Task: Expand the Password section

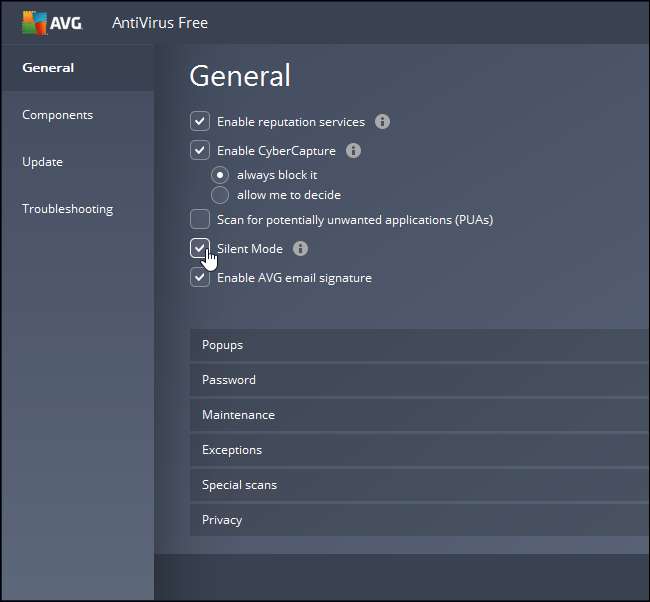Action: (x=419, y=380)
